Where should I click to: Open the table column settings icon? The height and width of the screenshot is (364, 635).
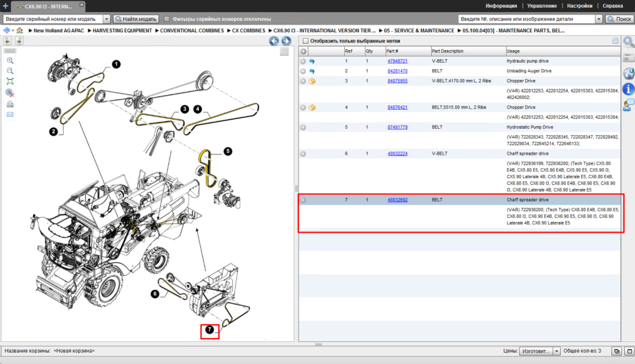[615, 41]
